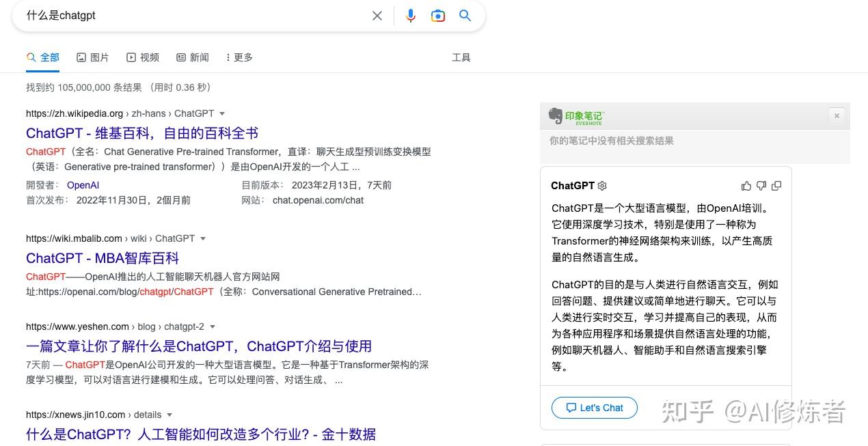Open the 工具 options
Viewport: 868px width, 446px height.
(x=461, y=57)
